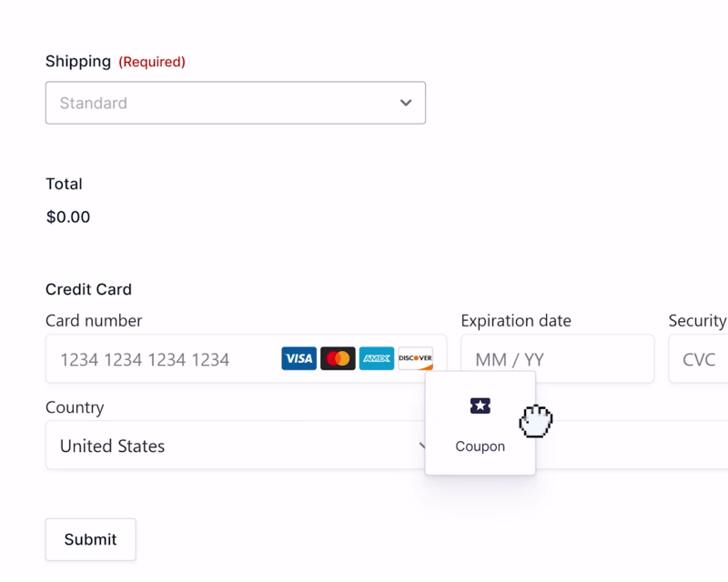728x582 pixels.
Task: Click the Card number label
Action: click(94, 320)
